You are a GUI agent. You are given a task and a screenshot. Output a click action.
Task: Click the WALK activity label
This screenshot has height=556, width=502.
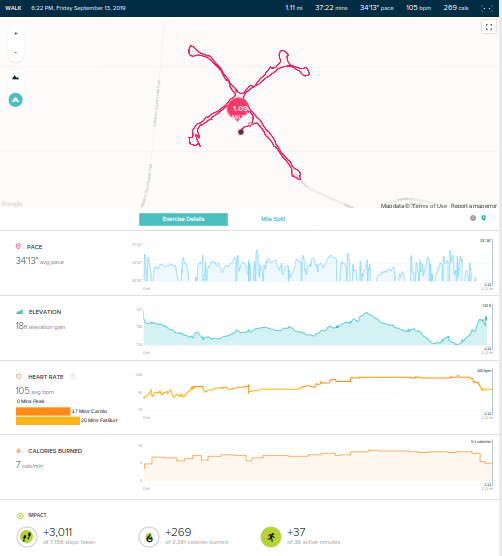click(x=13, y=8)
